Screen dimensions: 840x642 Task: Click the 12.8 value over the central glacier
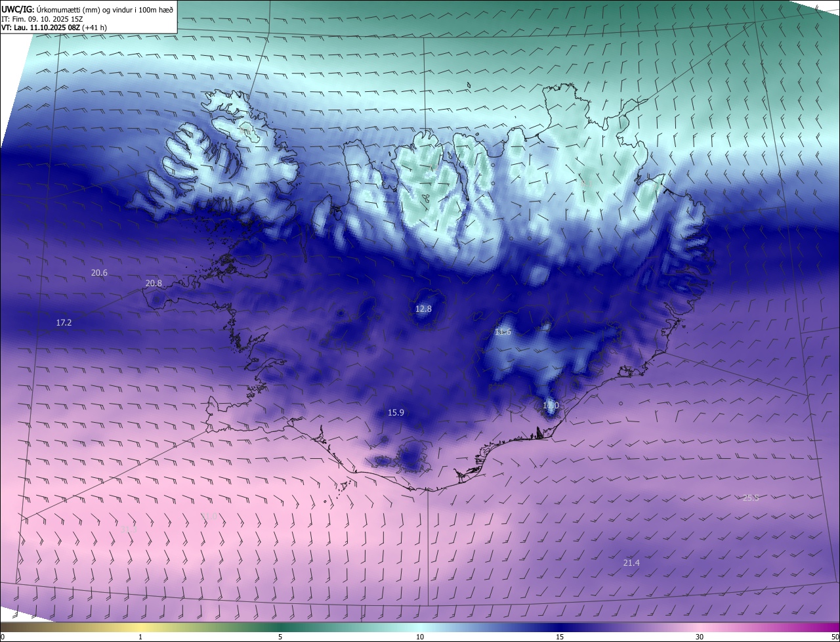click(424, 309)
